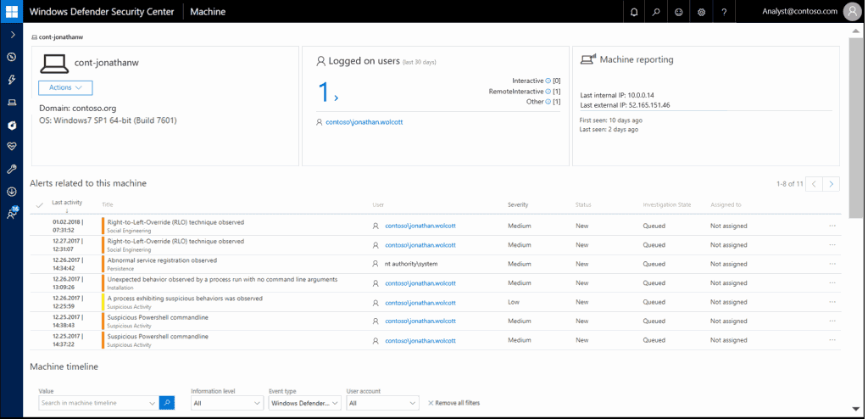Click the large logged on users count 1
The image size is (868, 419).
(x=324, y=92)
